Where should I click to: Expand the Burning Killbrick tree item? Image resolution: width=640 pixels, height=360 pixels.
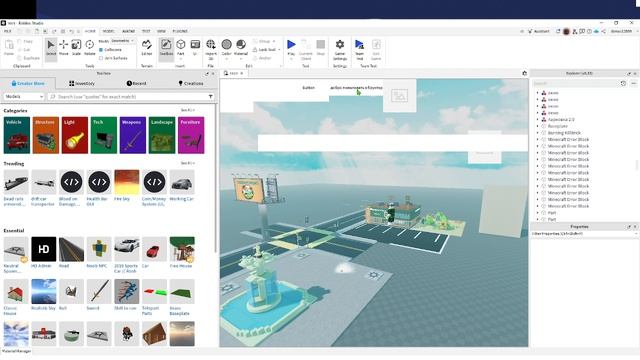click(538, 133)
